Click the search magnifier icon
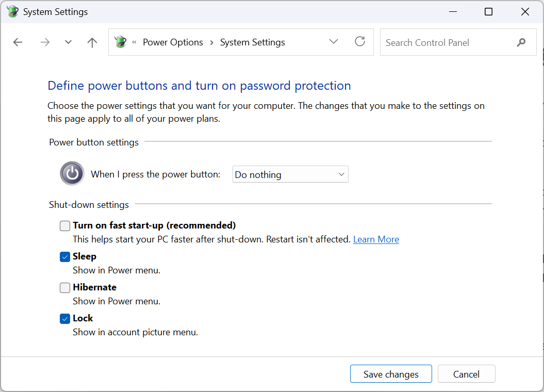Screen dimensions: 544x392 click(x=521, y=42)
